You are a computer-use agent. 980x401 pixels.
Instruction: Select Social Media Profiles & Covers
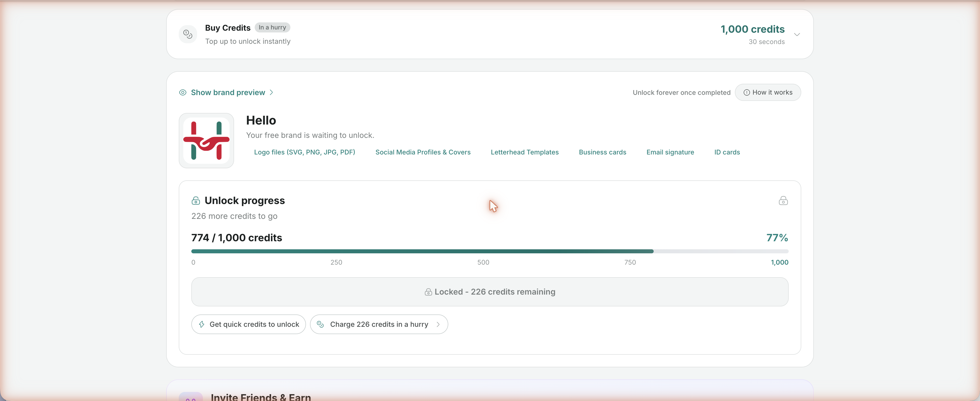(x=423, y=152)
